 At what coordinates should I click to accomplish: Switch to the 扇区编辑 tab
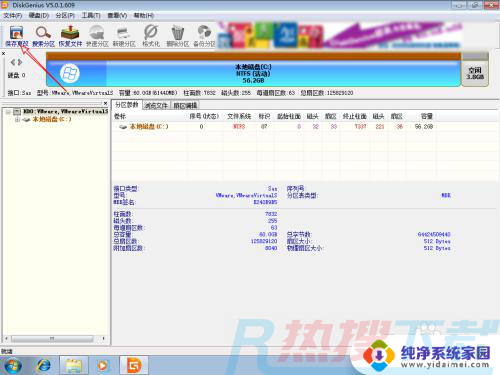pyautogui.click(x=185, y=106)
